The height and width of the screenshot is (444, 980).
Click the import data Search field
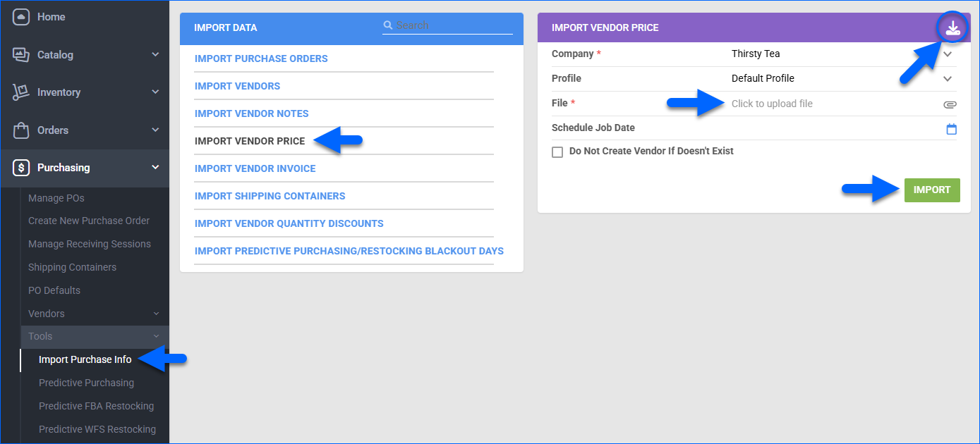point(453,25)
